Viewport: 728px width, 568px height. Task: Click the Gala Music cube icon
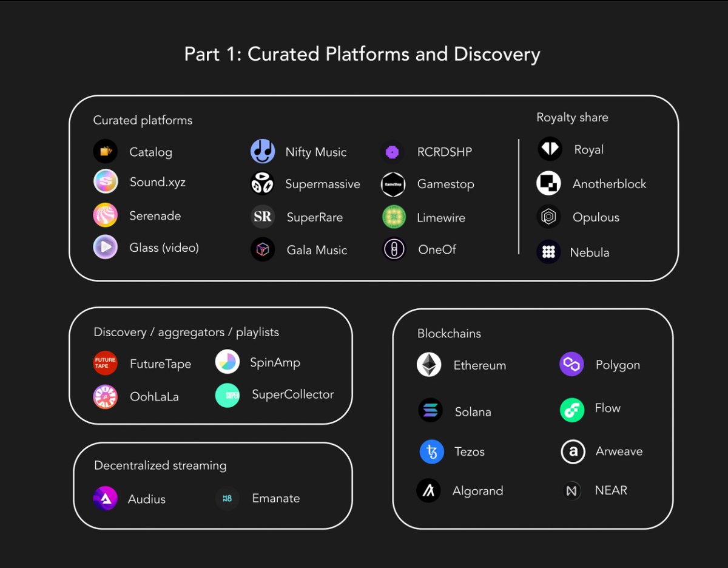(x=263, y=249)
